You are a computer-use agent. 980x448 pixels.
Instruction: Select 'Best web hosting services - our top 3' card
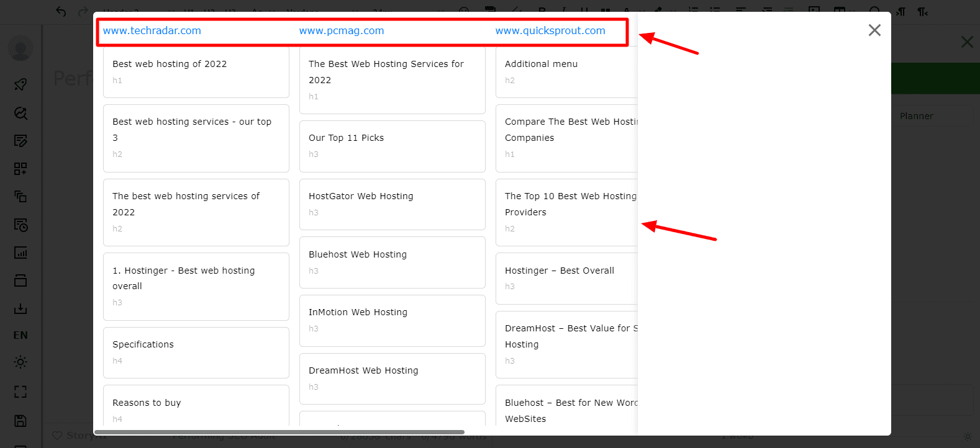click(196, 138)
